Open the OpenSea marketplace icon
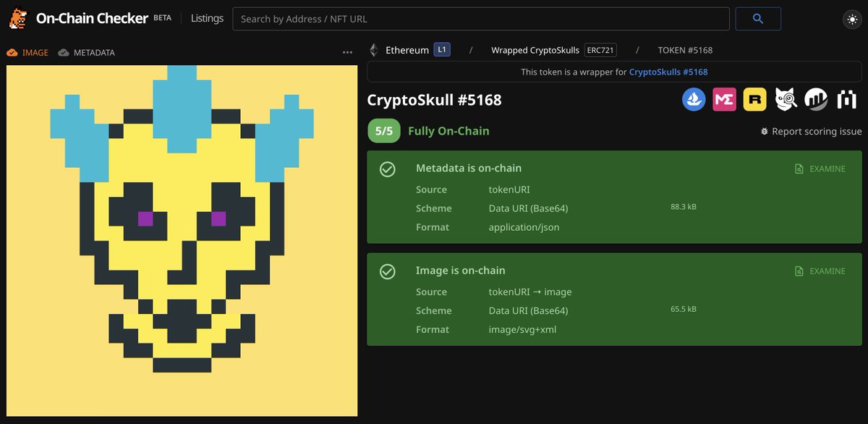This screenshot has height=424, width=868. coord(694,100)
